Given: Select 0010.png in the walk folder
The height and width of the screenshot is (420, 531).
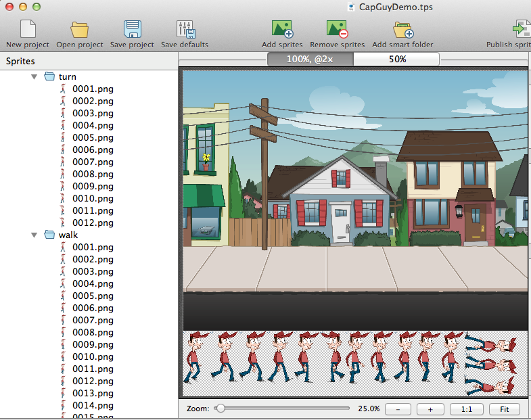Looking at the screenshot, I should point(93,357).
